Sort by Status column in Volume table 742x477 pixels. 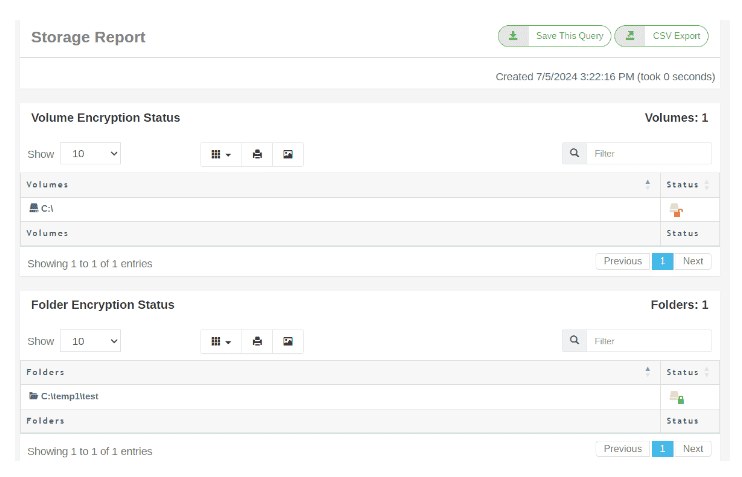689,185
